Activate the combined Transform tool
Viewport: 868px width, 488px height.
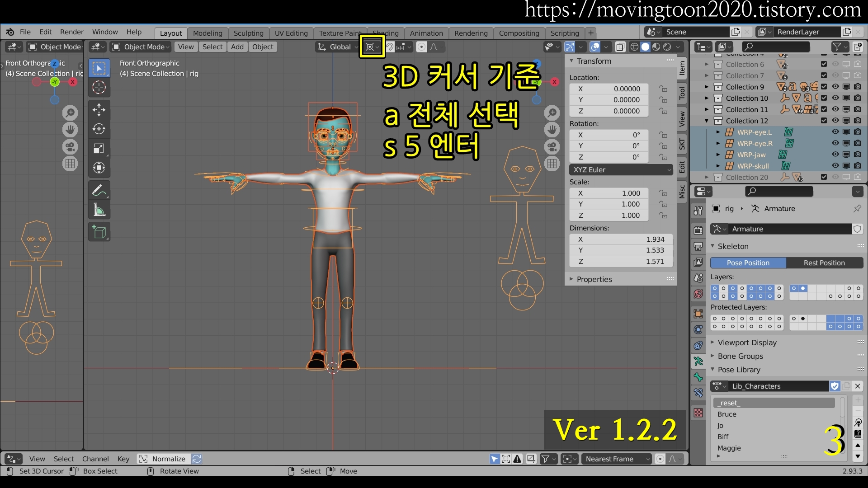point(99,168)
